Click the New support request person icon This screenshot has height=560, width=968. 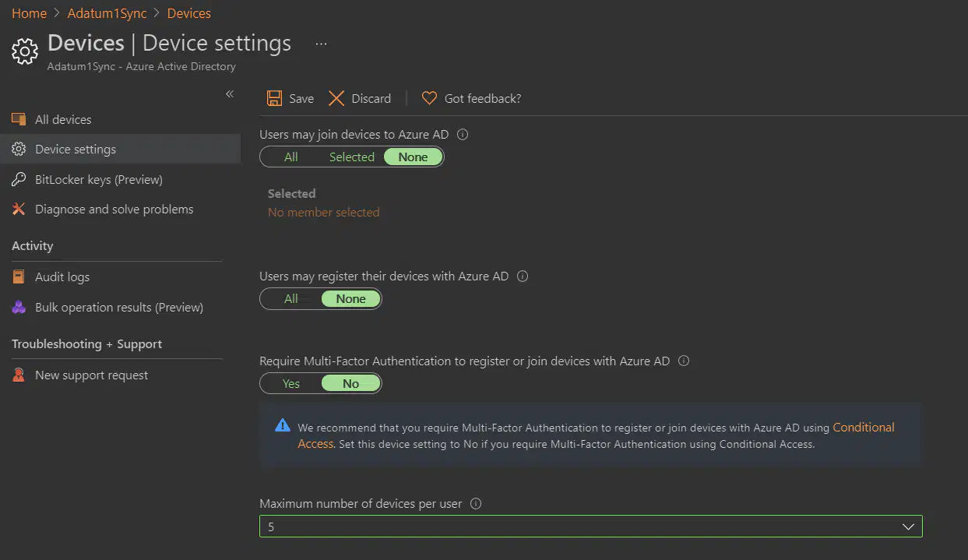pos(19,375)
